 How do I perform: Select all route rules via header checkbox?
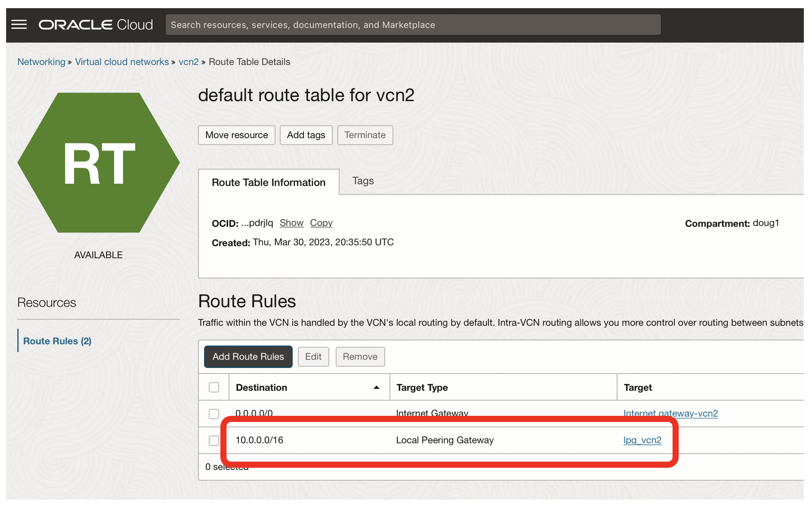click(213, 387)
